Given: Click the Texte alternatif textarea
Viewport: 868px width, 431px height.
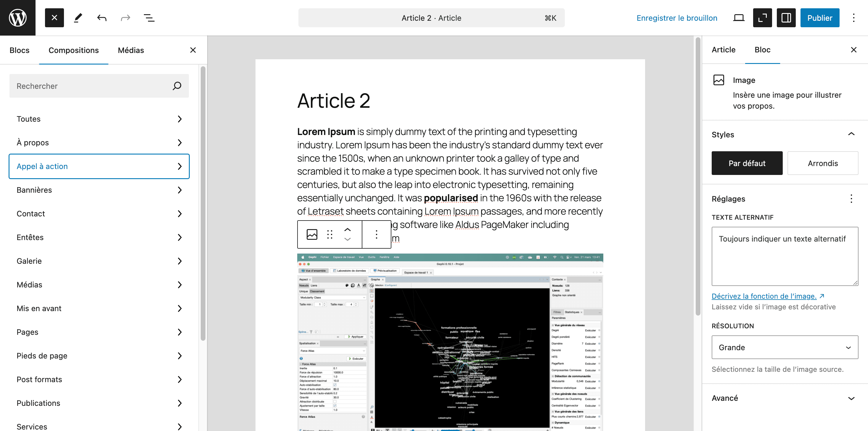Looking at the screenshot, I should coord(785,256).
